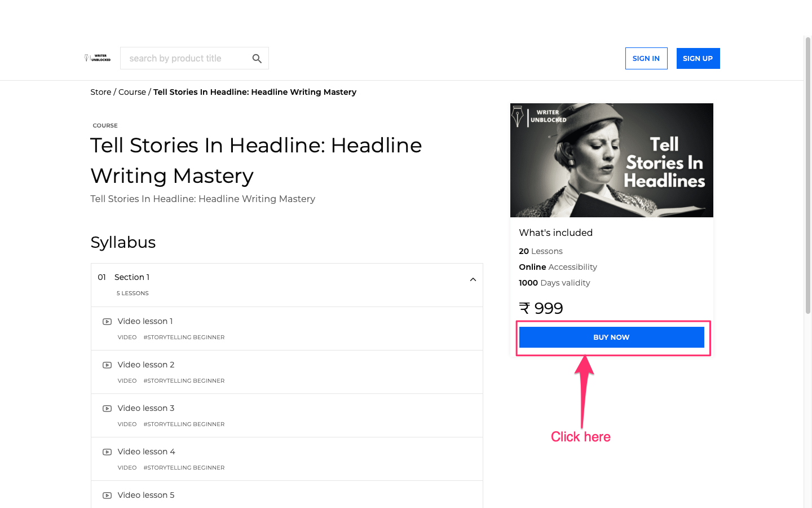This screenshot has width=812, height=508.
Task: Select the Section 1 header row
Action: click(287, 285)
